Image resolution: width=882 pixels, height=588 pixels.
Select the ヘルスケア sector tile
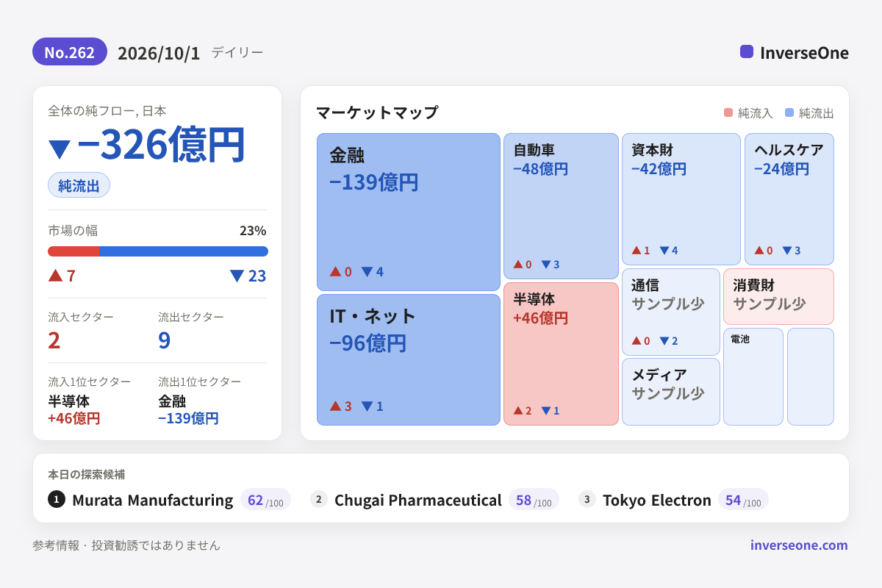pyautogui.click(x=789, y=199)
